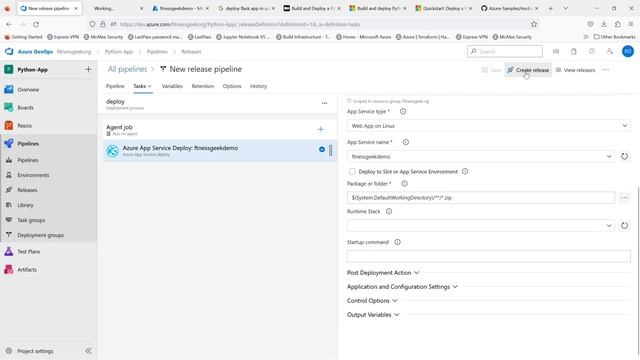Open the deploy stage ellipsis menu
Viewport: 640px width, 360px height.
click(324, 103)
